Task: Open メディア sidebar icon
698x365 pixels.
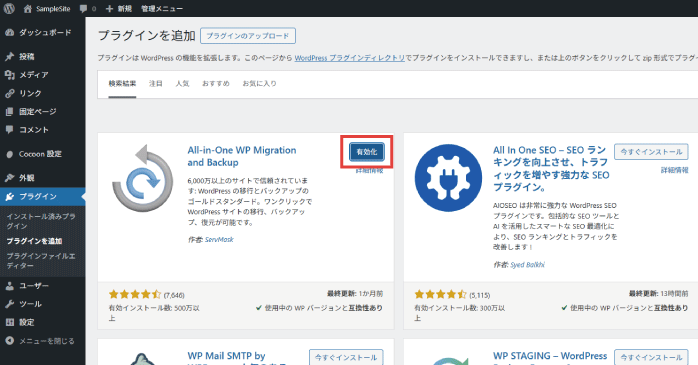Action: (x=9, y=75)
